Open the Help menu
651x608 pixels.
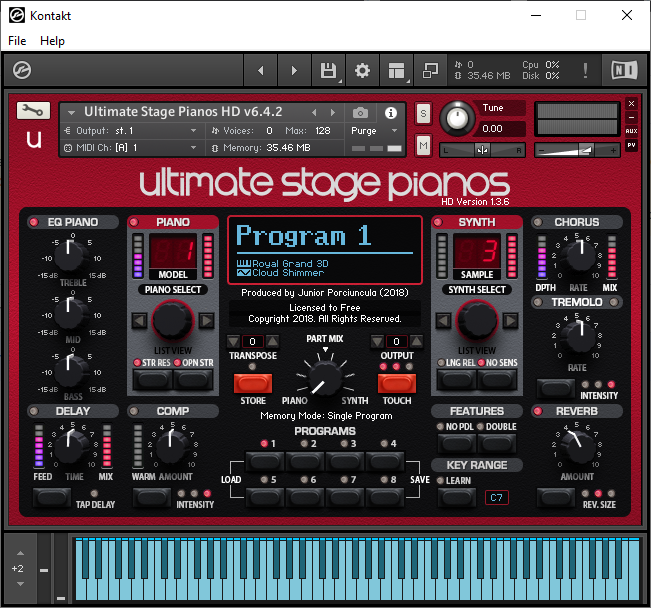tap(52, 41)
